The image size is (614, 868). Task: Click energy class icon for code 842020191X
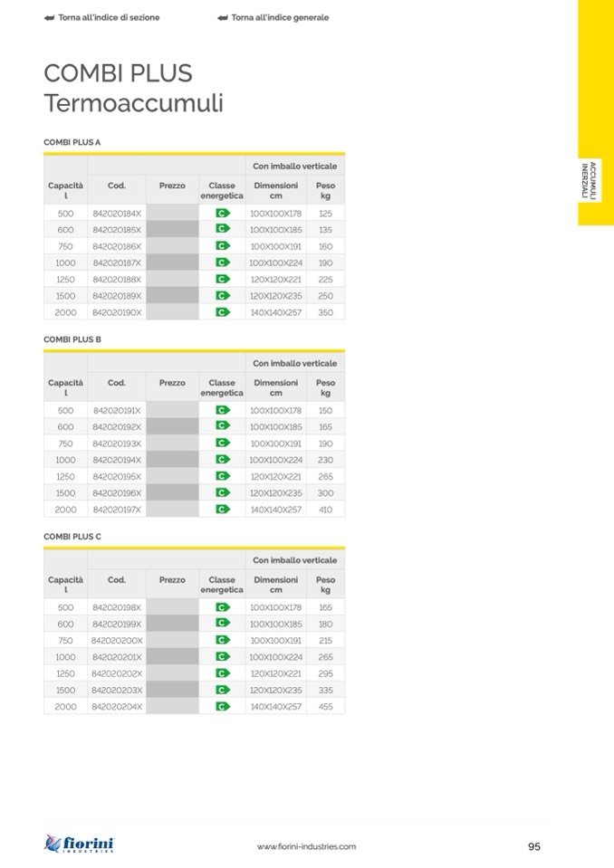(x=222, y=410)
